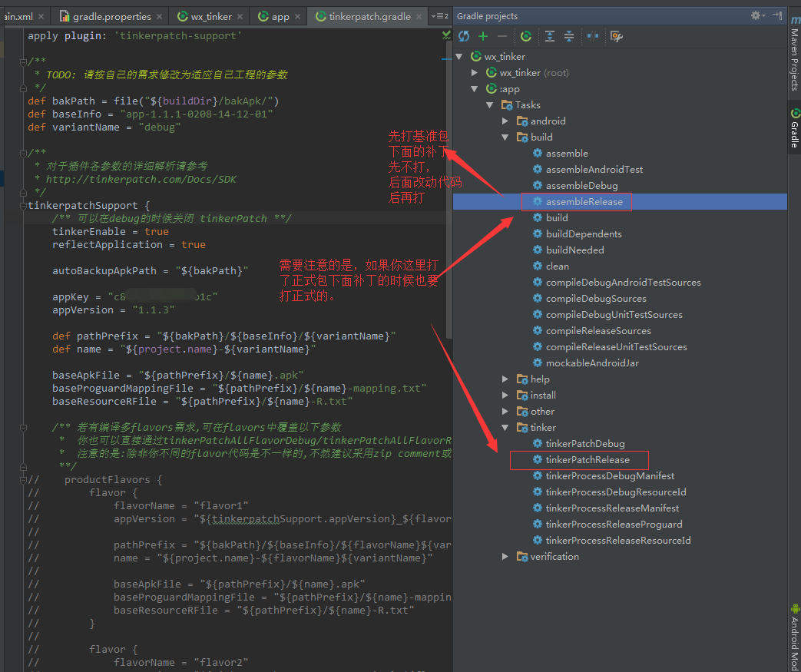Close the tinkerpatch.gradle tab

click(x=419, y=17)
